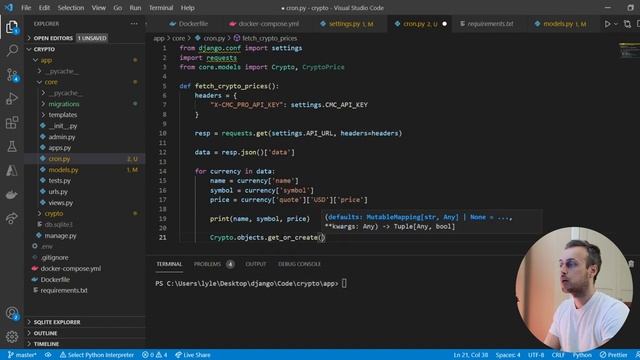Viewport: 640px width, 360px height.
Task: Click the UTF-8 encoding indicator
Action: (x=536, y=355)
